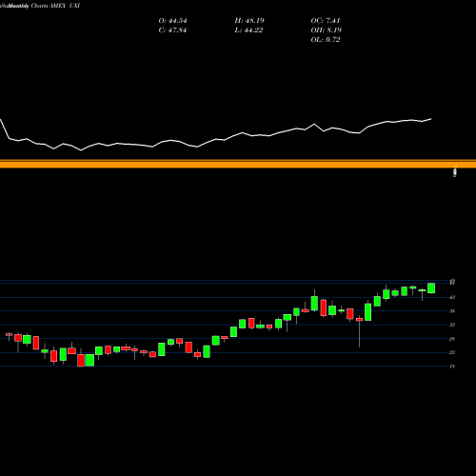The height and width of the screenshot is (476, 476).
Task: Click the 38 price axis label
Action: (x=452, y=311)
